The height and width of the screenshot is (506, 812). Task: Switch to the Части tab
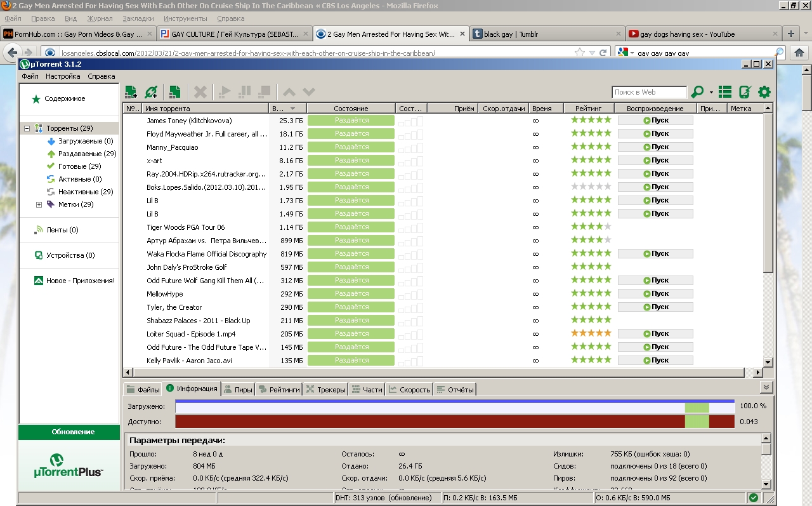(x=367, y=389)
